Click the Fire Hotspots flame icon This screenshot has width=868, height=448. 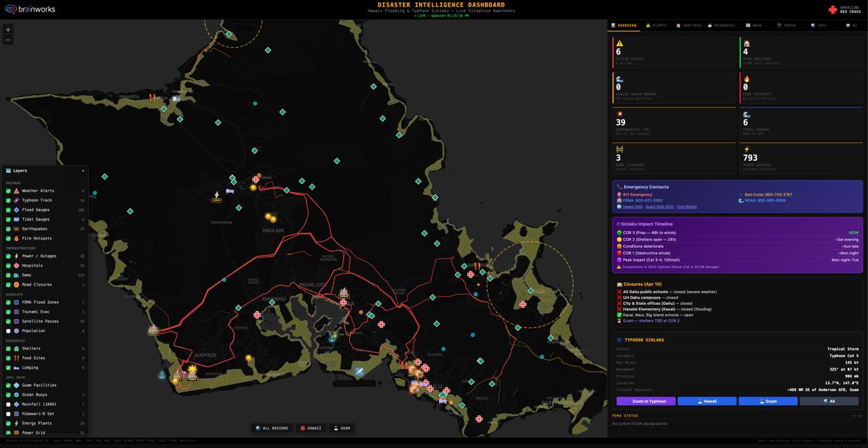coord(747,79)
